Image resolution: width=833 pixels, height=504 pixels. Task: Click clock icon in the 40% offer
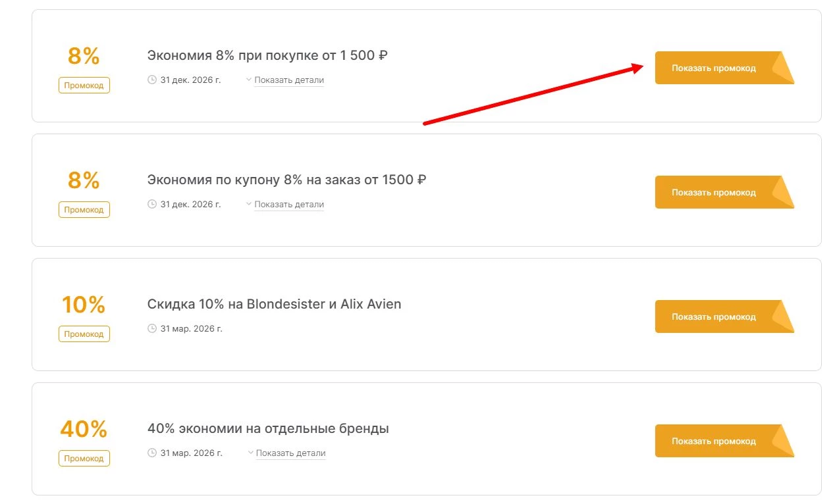click(152, 453)
